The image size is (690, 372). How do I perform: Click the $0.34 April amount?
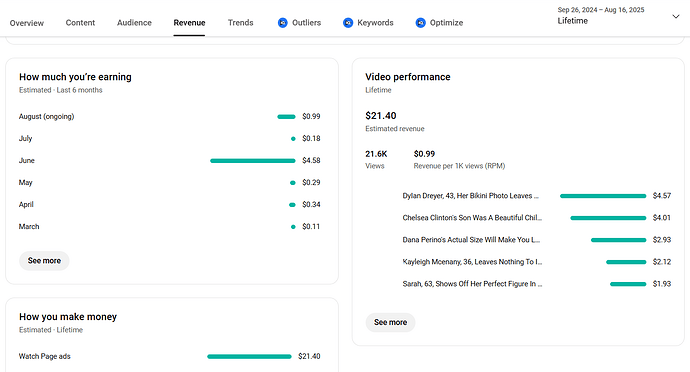(311, 204)
